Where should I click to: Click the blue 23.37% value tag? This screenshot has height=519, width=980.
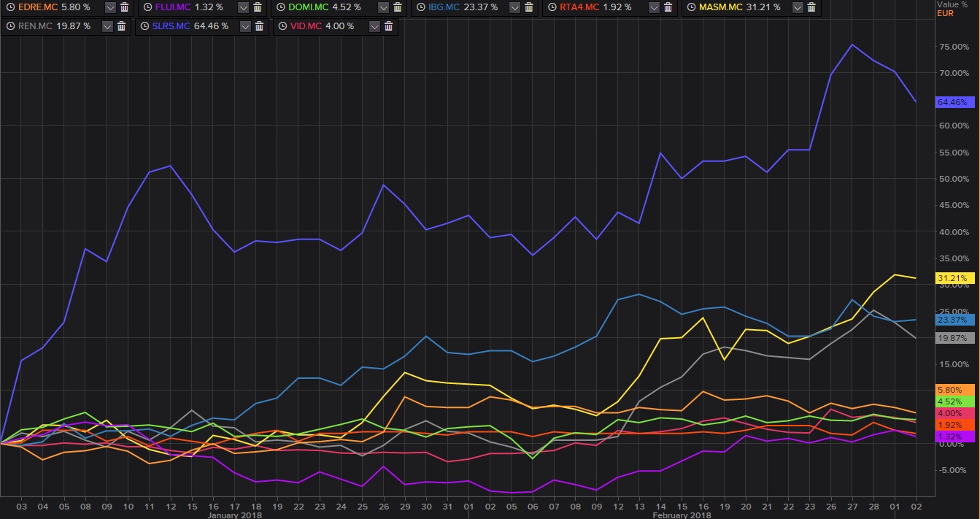(954, 320)
